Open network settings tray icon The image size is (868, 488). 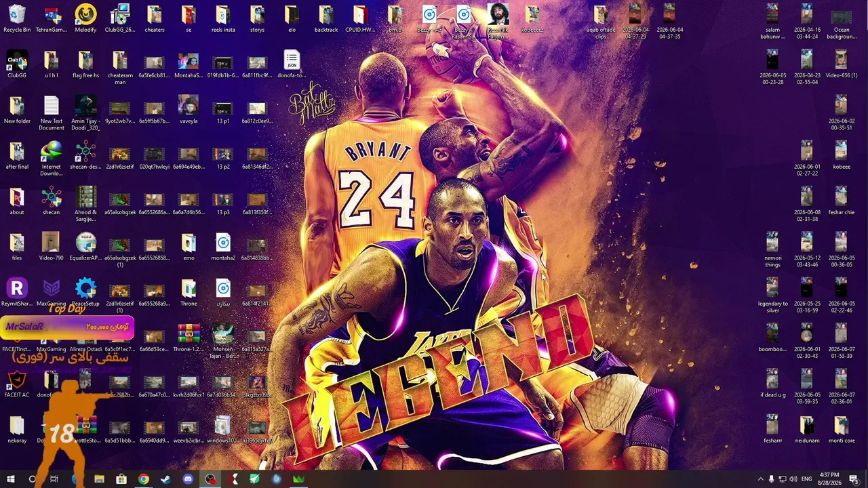pyautogui.click(x=783, y=479)
